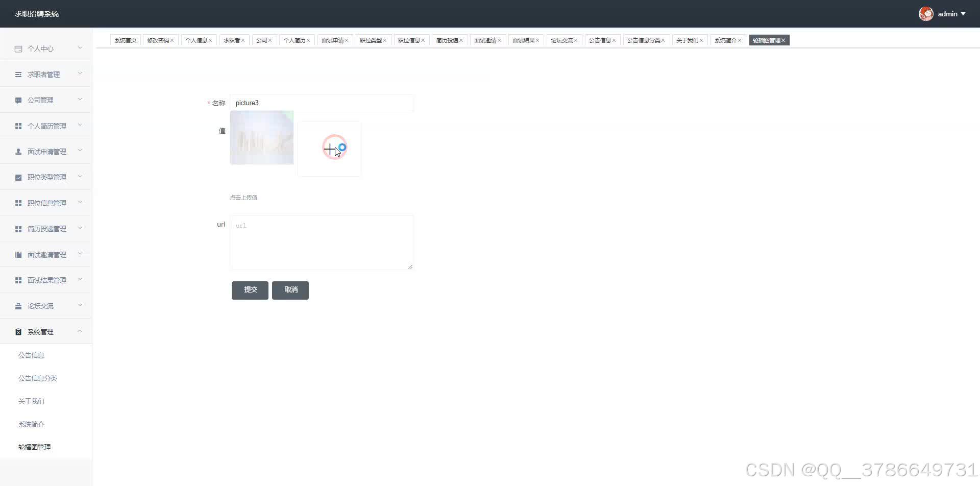
Task: Close the 公司 tab
Action: (270, 40)
